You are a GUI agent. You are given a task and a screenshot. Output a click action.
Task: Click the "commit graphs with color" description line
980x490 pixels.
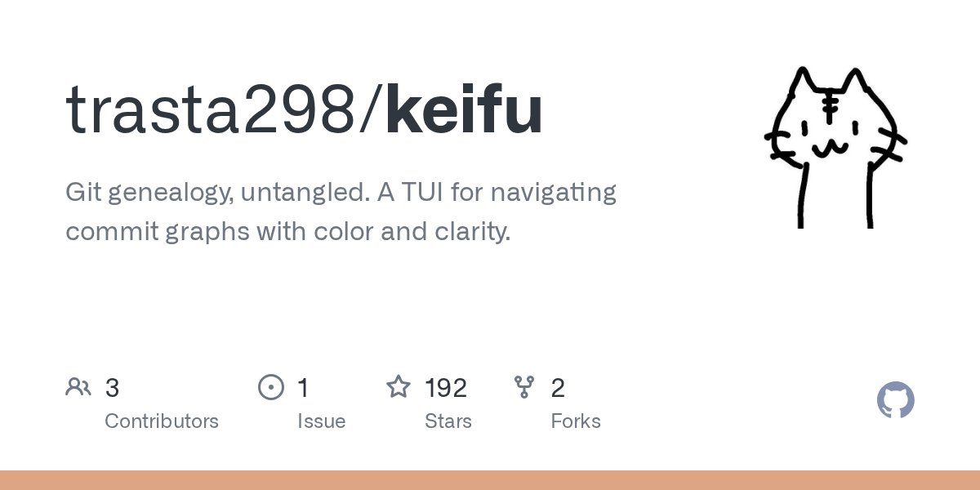(x=287, y=232)
